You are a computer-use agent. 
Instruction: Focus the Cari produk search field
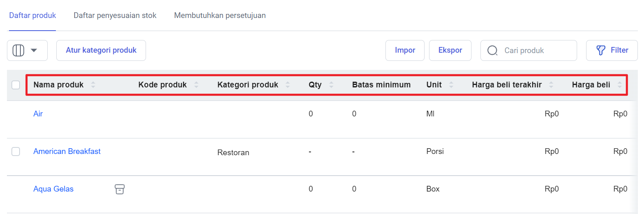tap(529, 50)
